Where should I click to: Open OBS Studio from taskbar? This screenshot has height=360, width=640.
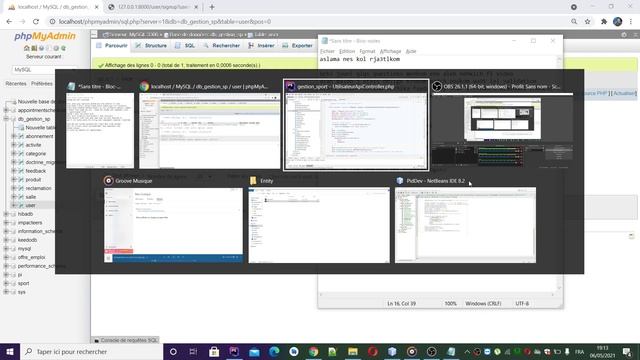(x=431, y=351)
